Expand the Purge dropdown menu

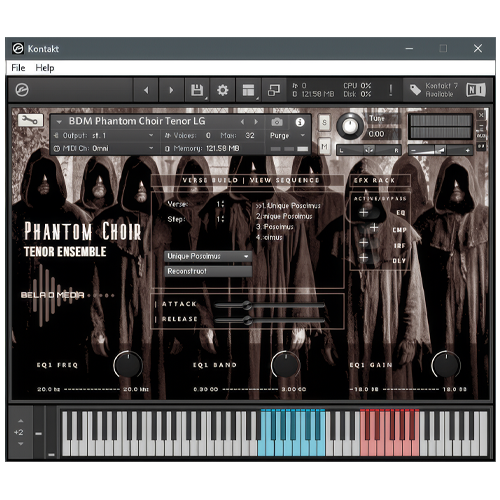coord(287,135)
